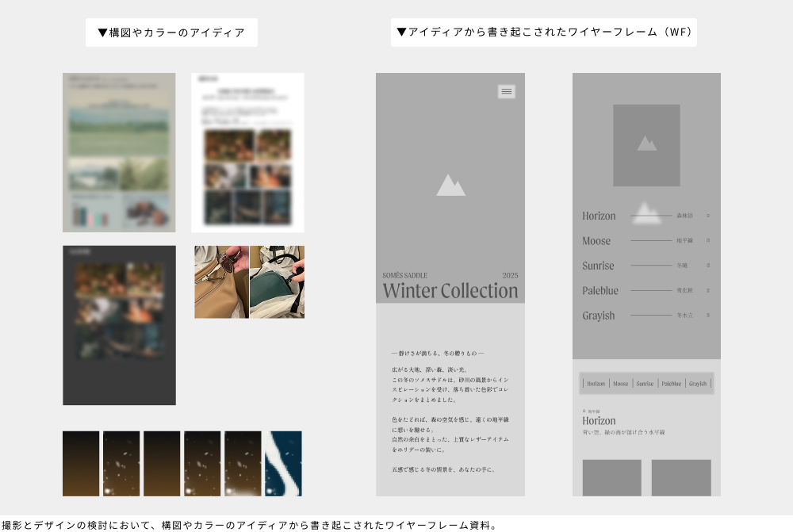Select the Moose tab in the tab bar
This screenshot has height=532, width=793.
click(621, 384)
